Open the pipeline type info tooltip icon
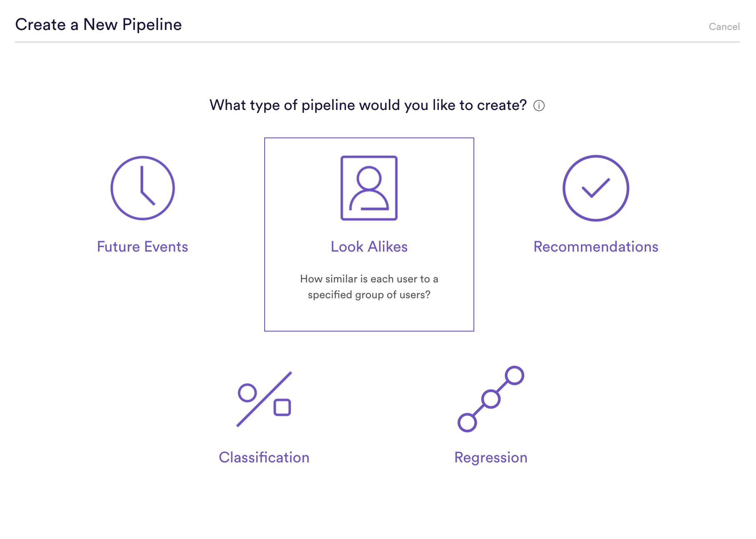Screen dimensions: 756x539 click(x=540, y=106)
